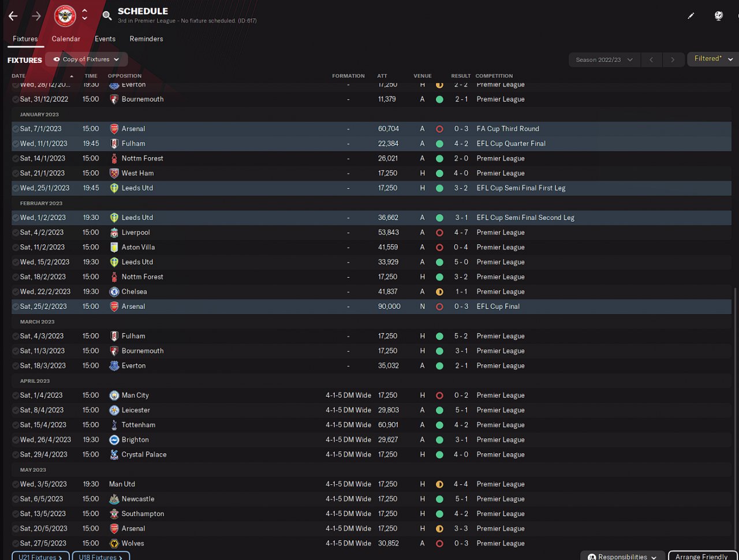The width and height of the screenshot is (739, 560).
Task: Open the U21 Fixtures button
Action: click(x=40, y=557)
